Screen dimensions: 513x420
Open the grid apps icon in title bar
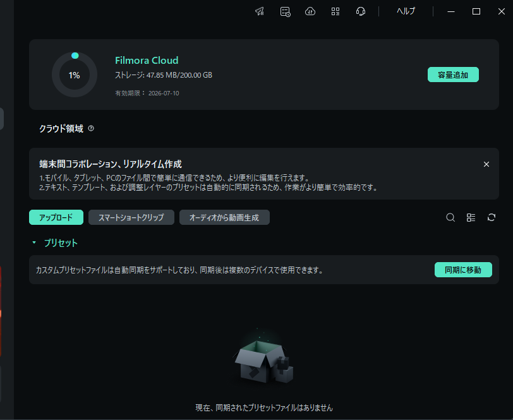[x=335, y=12]
